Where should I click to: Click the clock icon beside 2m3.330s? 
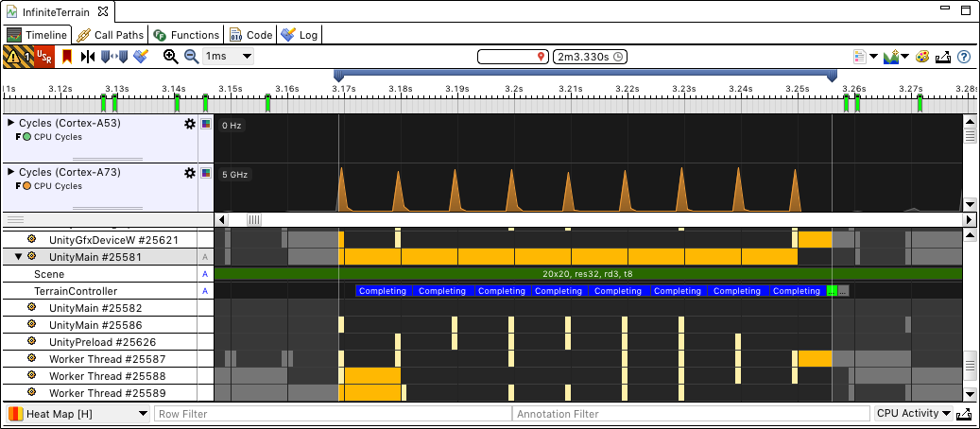pos(618,57)
